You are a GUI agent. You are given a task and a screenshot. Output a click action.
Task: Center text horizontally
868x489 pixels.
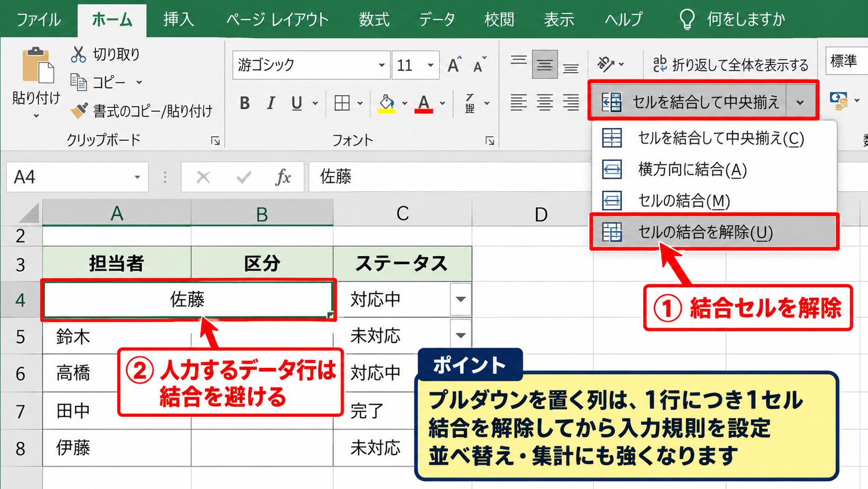[545, 102]
